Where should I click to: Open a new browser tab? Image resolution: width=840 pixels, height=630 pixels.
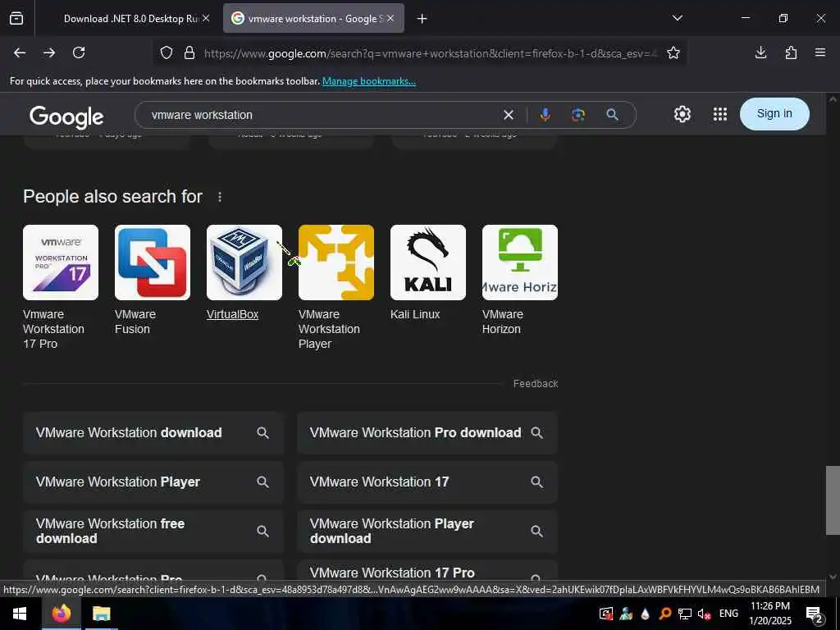pos(422,19)
